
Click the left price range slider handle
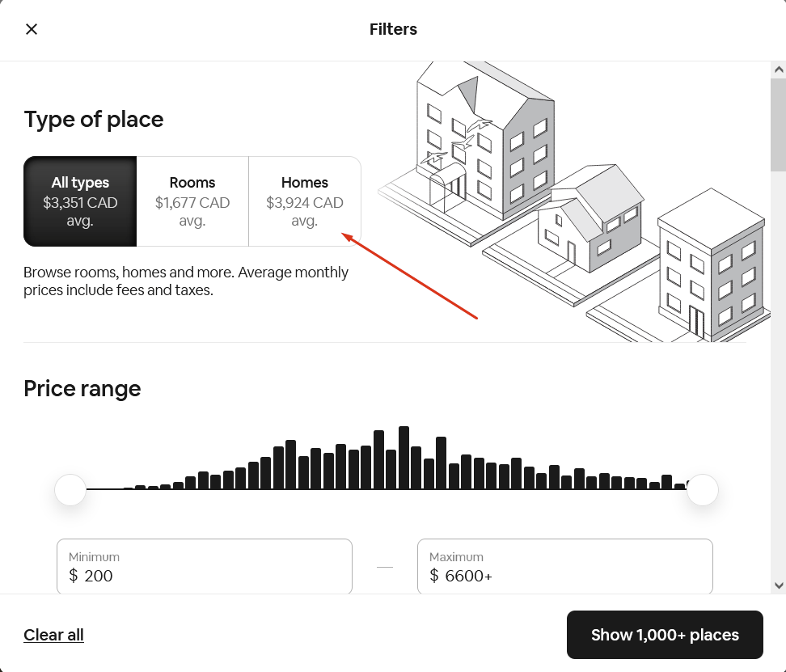(x=70, y=490)
